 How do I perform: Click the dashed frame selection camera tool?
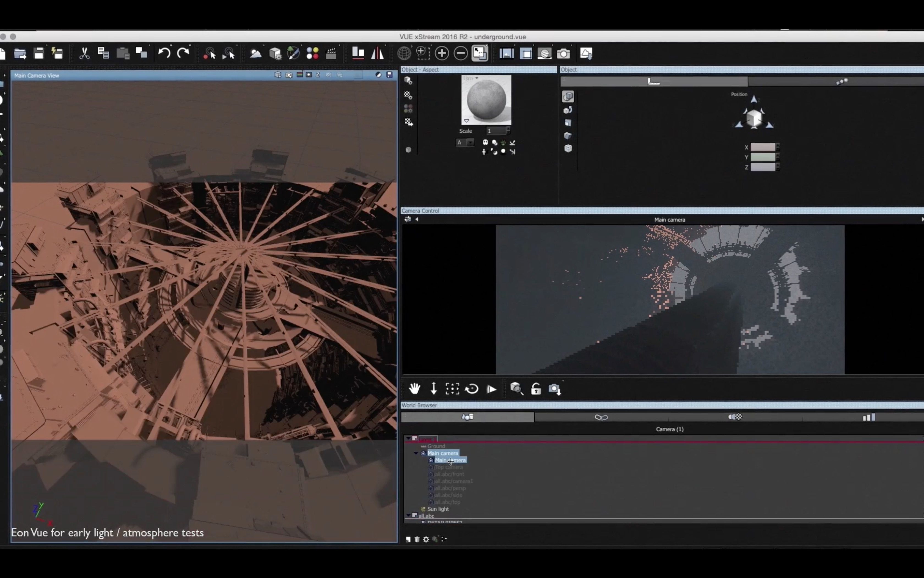(x=452, y=389)
